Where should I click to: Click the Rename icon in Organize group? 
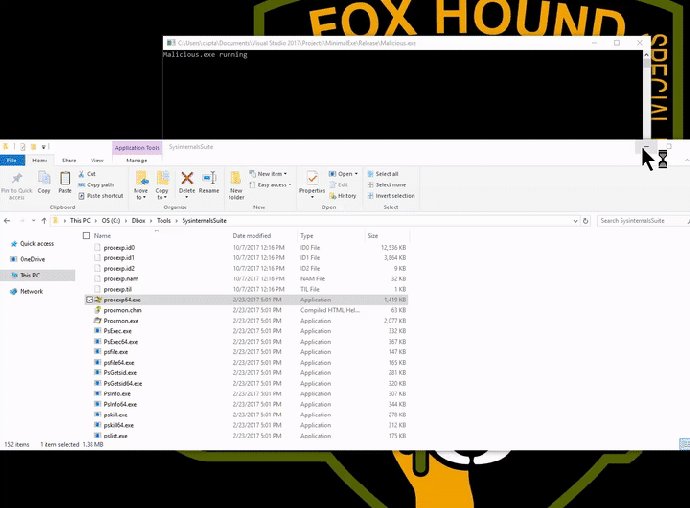tap(209, 177)
